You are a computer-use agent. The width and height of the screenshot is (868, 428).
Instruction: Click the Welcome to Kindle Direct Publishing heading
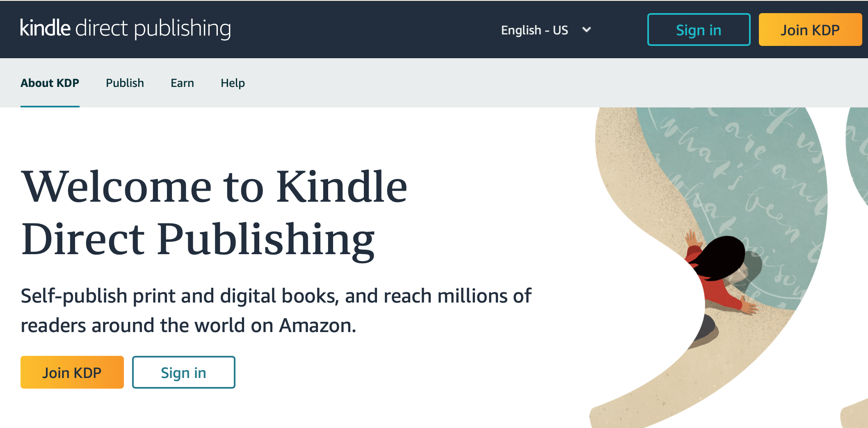[x=214, y=213]
